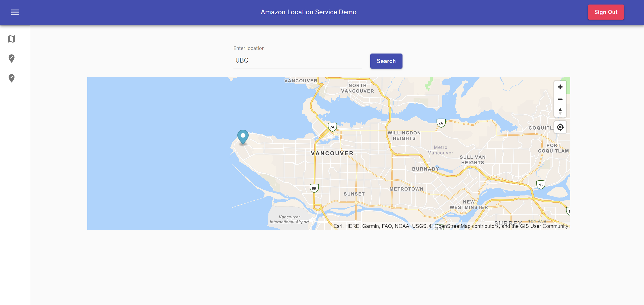Open the hamburger navigation menu
Viewport: 644px width, 305px height.
[x=15, y=12]
